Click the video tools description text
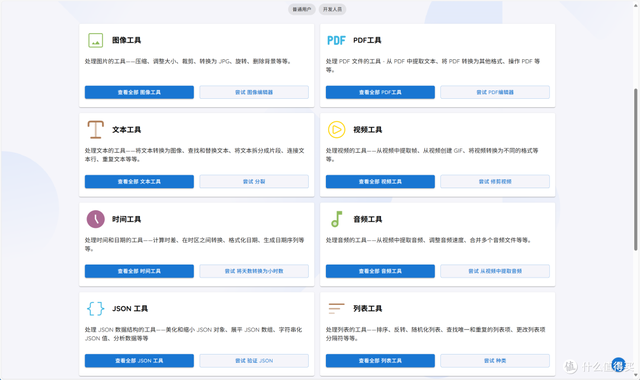The width and height of the screenshot is (640, 380). [432, 155]
